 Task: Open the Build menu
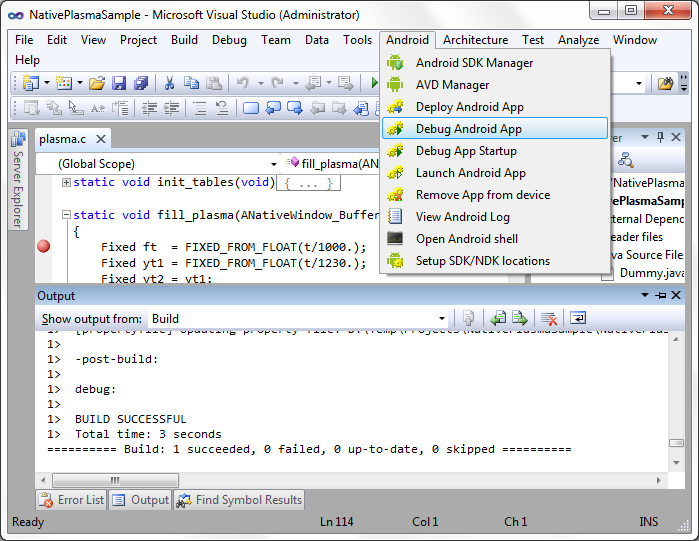tap(184, 40)
